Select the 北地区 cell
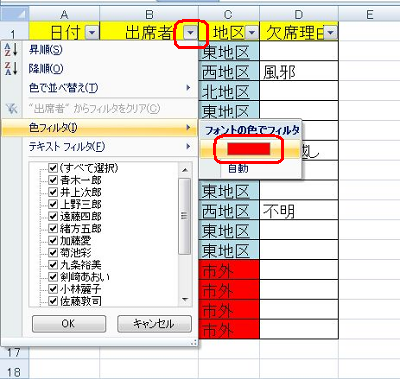Screen dimensions: 400x379 pos(229,91)
